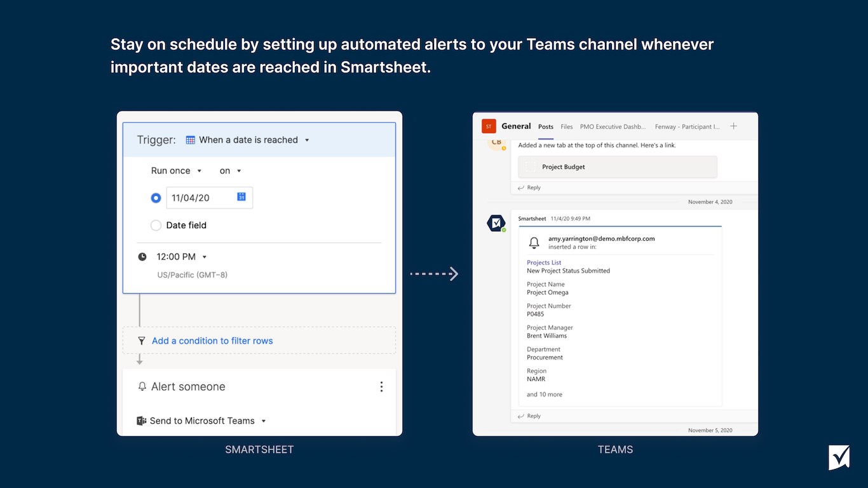Viewport: 868px width, 488px height.
Task: Click the 11/4/20 9:49 PM timestamp
Action: [572, 219]
